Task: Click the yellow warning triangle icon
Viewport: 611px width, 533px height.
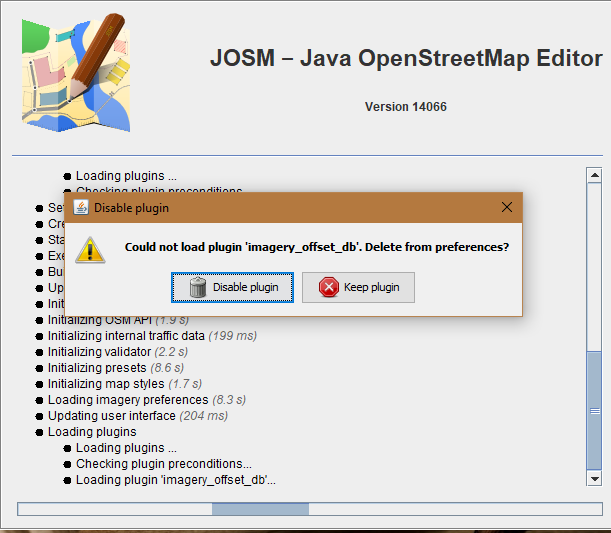Action: tap(90, 248)
